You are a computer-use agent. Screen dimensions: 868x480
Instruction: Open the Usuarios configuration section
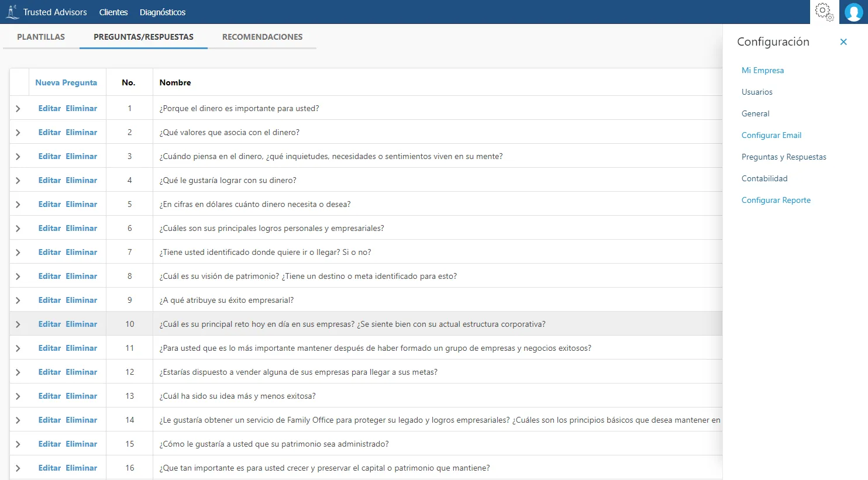[x=757, y=91]
